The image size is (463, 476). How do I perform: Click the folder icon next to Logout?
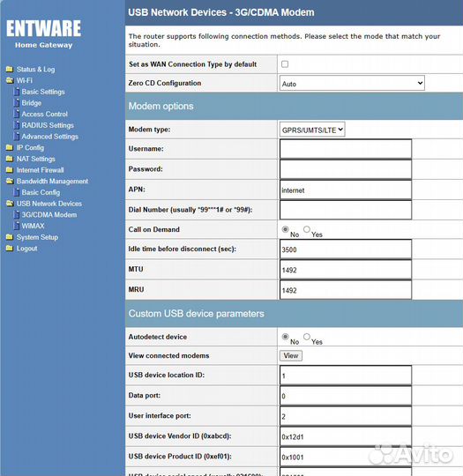pos(10,249)
